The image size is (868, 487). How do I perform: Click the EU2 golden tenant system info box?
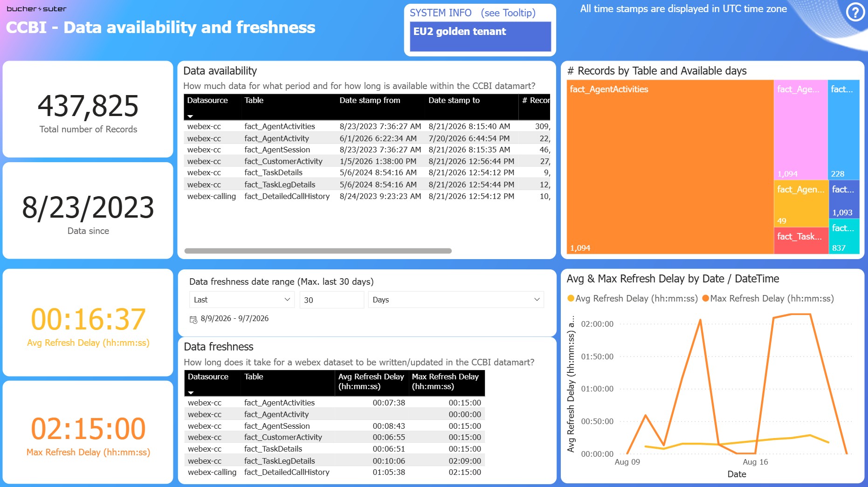point(480,36)
